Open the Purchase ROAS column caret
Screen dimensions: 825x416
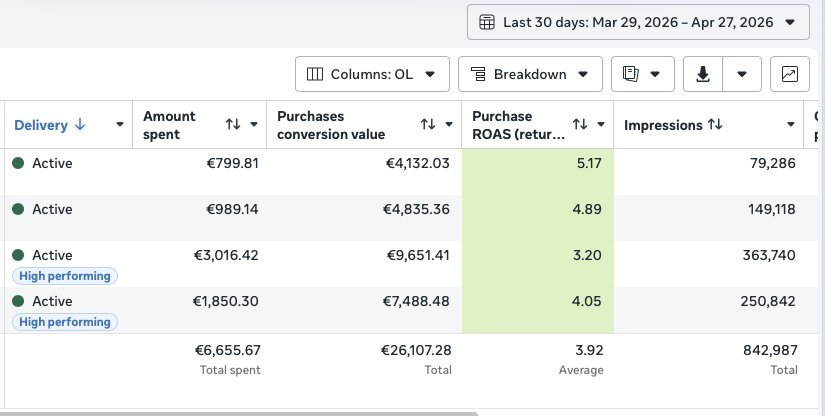pyautogui.click(x=601, y=125)
